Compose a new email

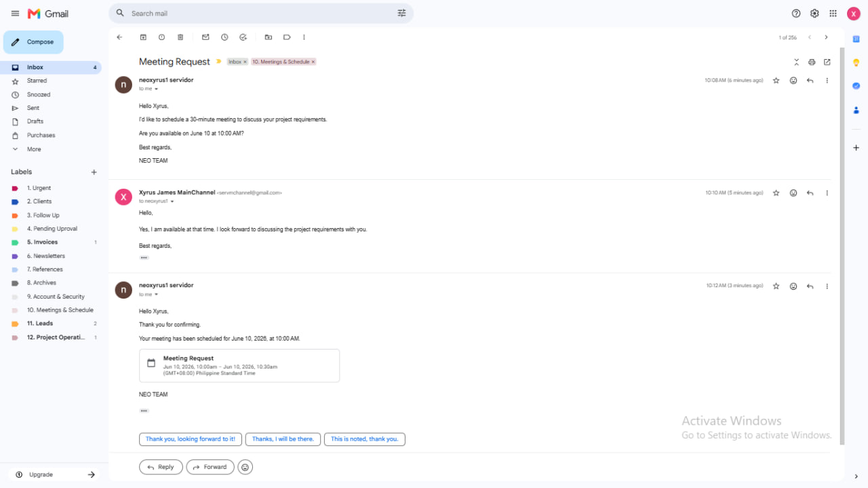click(33, 42)
